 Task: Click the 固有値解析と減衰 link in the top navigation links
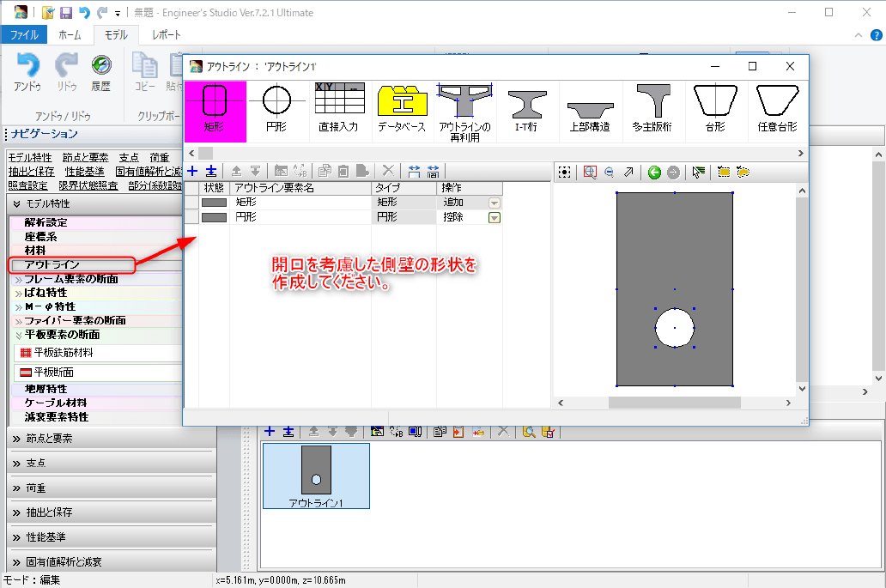tap(149, 171)
